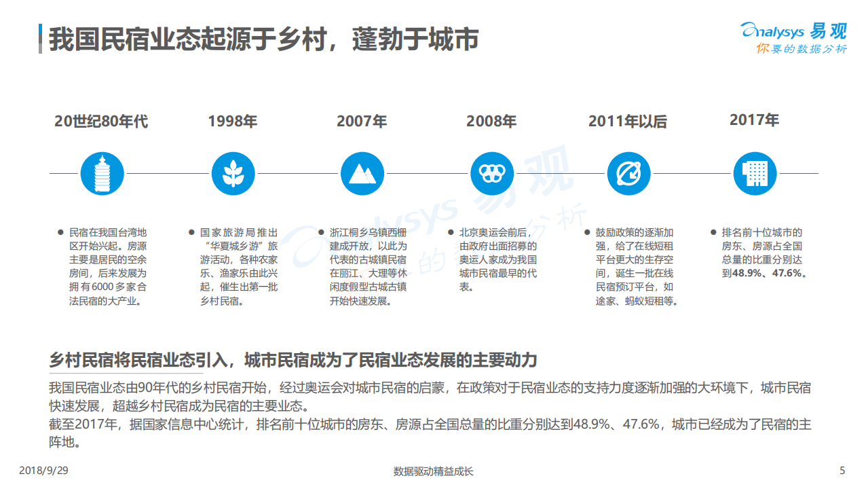Viewport: 868px width, 489px height.
Task: Click the Olympic rings icon for 2008
Action: [493, 173]
